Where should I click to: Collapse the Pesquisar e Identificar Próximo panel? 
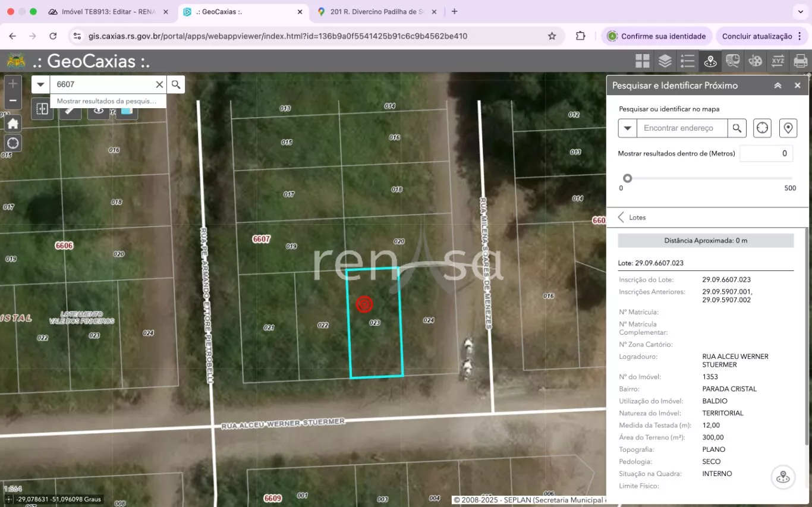tap(778, 86)
